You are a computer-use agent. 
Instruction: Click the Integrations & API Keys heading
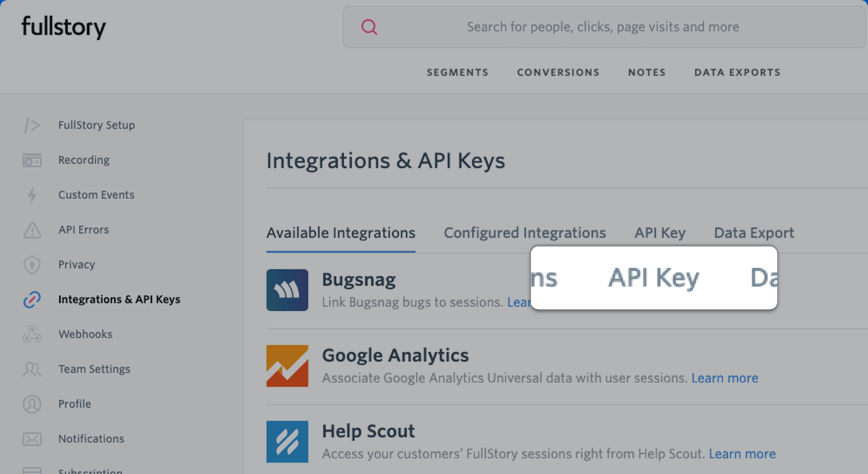pyautogui.click(x=386, y=161)
